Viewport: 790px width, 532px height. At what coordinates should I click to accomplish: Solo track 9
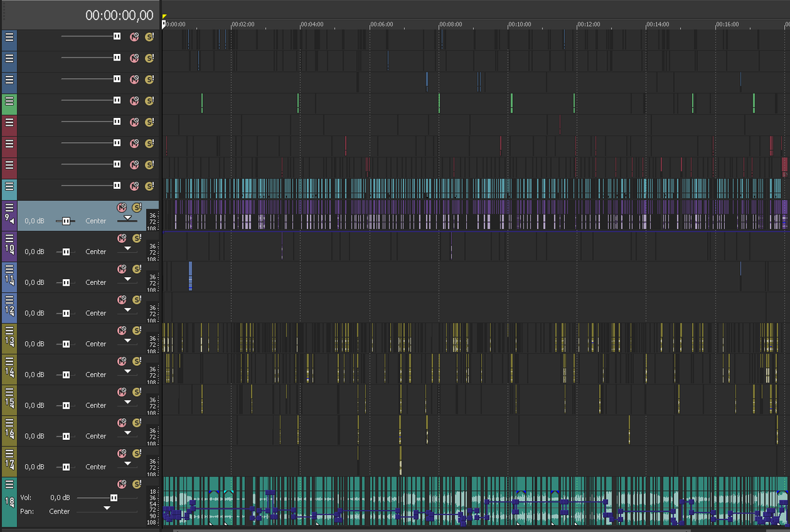pyautogui.click(x=137, y=207)
